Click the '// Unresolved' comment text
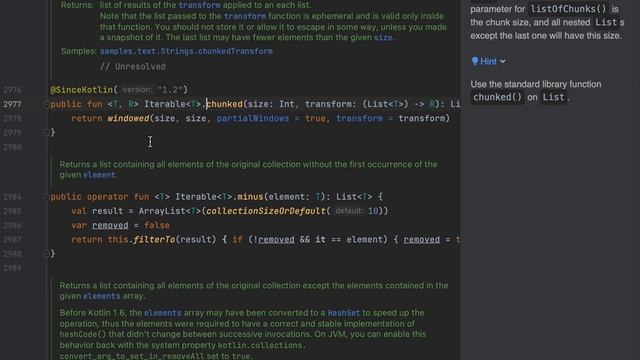This screenshot has width=640, height=360. pyautogui.click(x=133, y=67)
